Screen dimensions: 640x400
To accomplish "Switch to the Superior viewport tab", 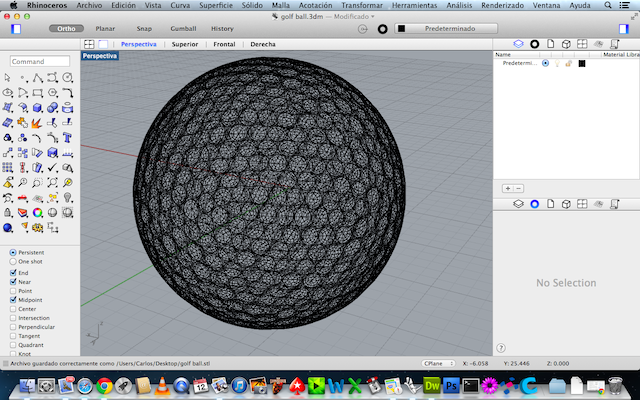I will (x=185, y=44).
